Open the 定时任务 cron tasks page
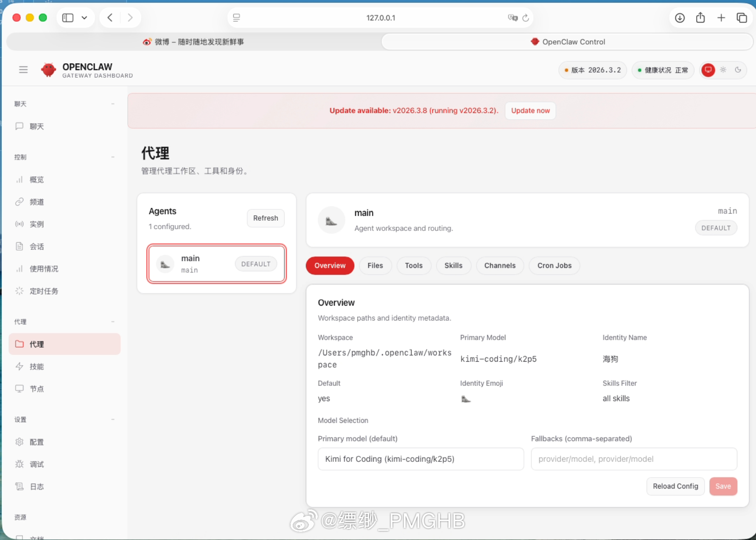756x540 pixels. (x=44, y=291)
